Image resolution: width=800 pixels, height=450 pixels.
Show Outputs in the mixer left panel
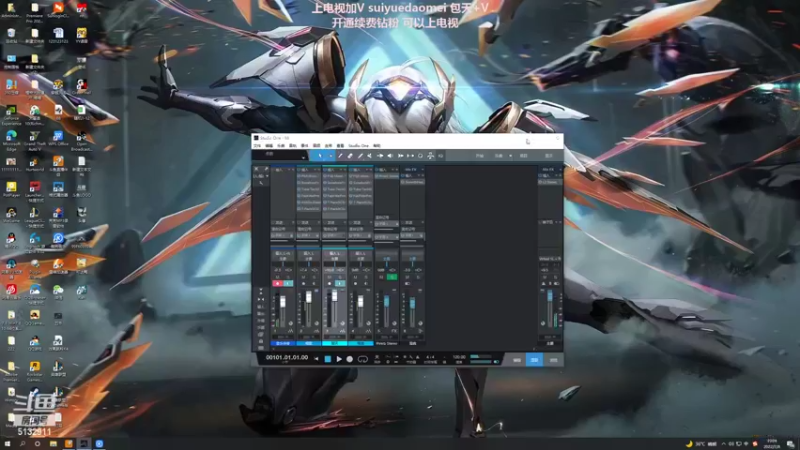pyautogui.click(x=261, y=313)
